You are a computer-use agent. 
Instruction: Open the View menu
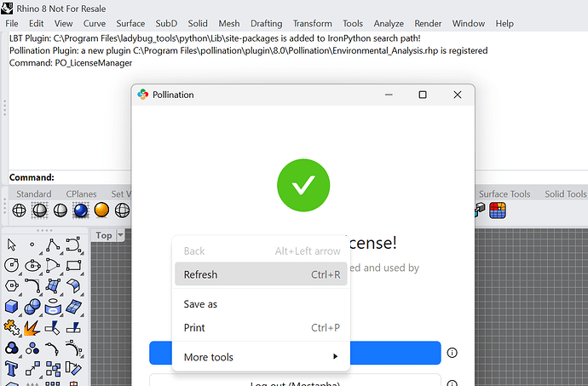click(x=63, y=24)
